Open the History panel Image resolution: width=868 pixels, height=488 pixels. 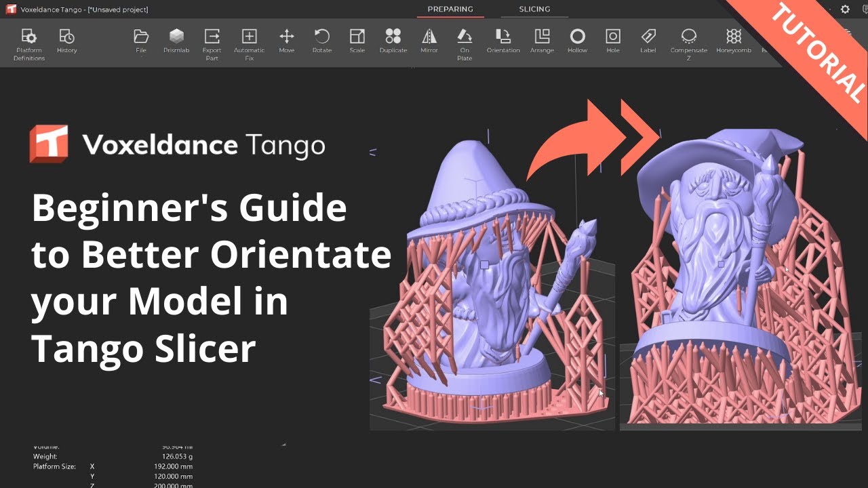tap(66, 41)
